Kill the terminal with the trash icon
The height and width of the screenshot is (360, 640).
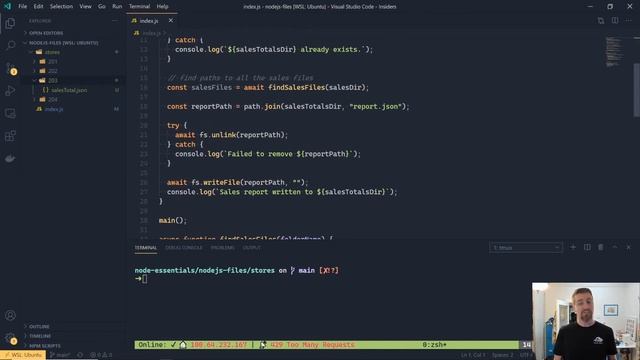(x=601, y=247)
